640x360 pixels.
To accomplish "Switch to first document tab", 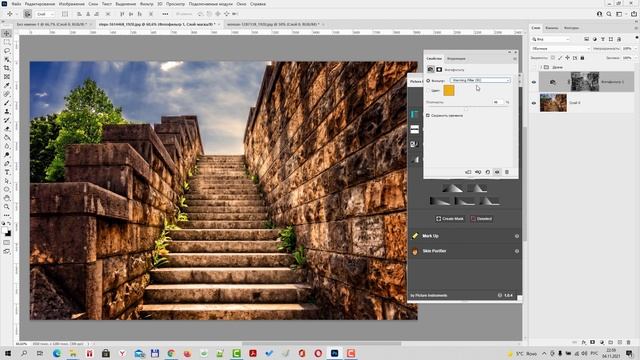I will (52, 24).
